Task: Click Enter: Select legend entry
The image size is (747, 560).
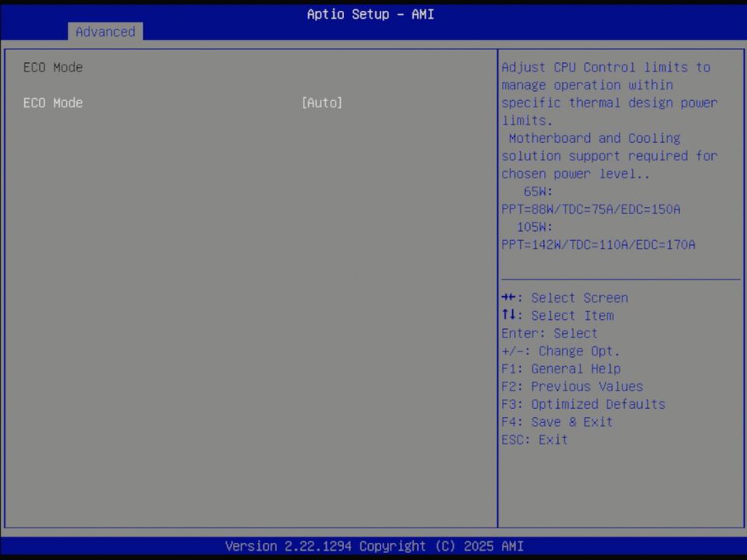Action: (549, 333)
